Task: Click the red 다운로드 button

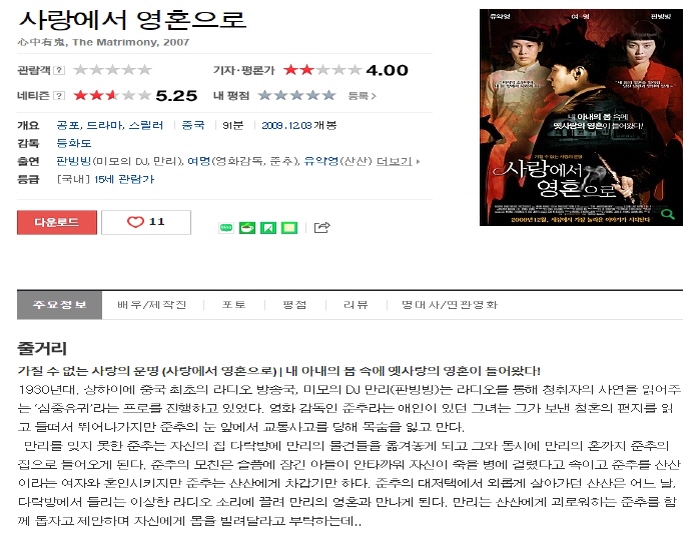Action: pyautogui.click(x=57, y=222)
